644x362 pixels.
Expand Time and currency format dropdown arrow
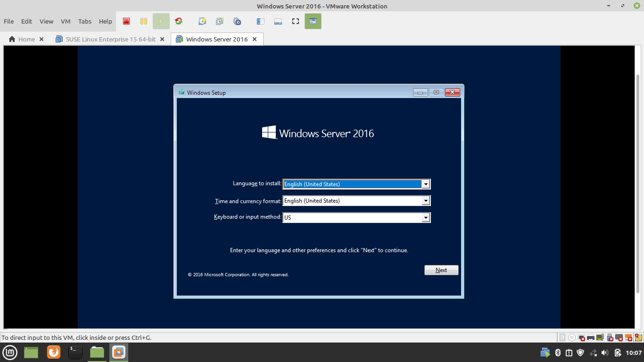(426, 201)
